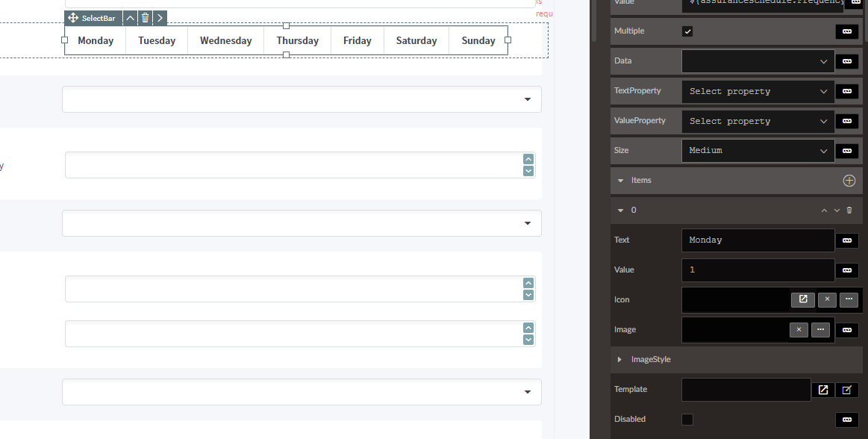This screenshot has width=868, height=439.
Task: Click the SelectBar move handle icon
Action: tap(73, 18)
